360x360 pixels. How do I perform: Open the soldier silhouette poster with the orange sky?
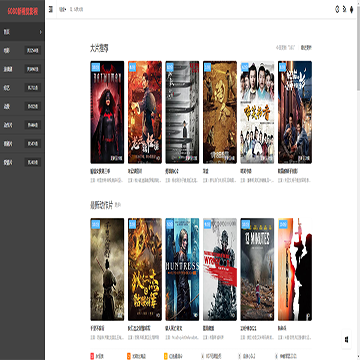click(x=295, y=269)
